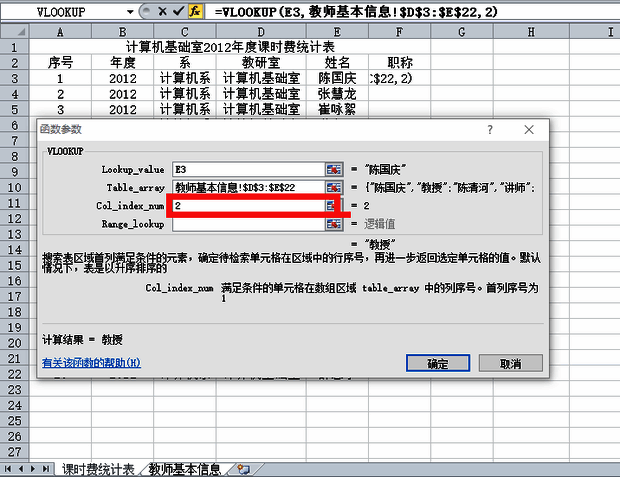The image size is (620, 477).
Task: Click into the Range_lookup input field
Action: (x=247, y=224)
